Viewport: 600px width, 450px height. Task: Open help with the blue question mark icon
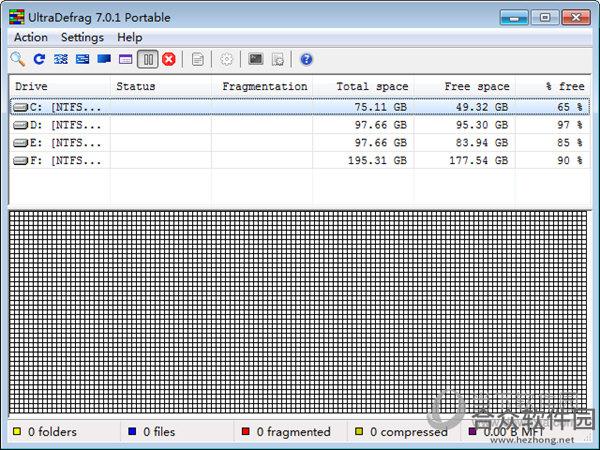(x=307, y=59)
